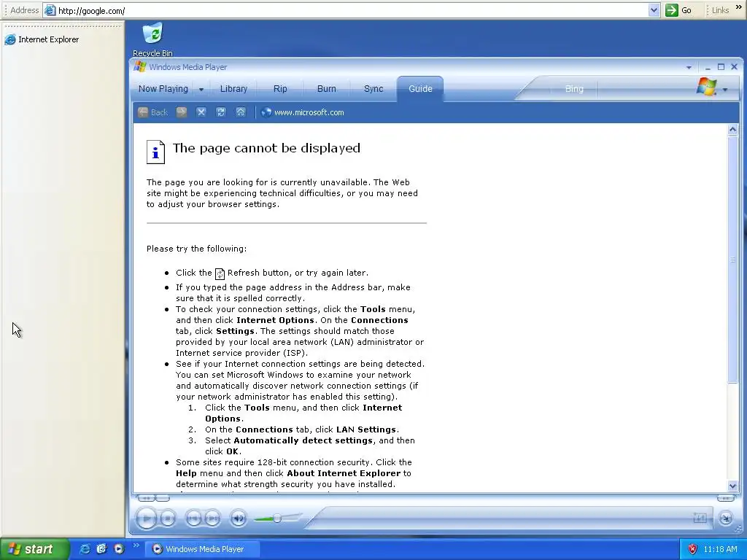Open the Recycle Bin desktop icon
Image resolution: width=747 pixels, height=560 pixels.
152,40
